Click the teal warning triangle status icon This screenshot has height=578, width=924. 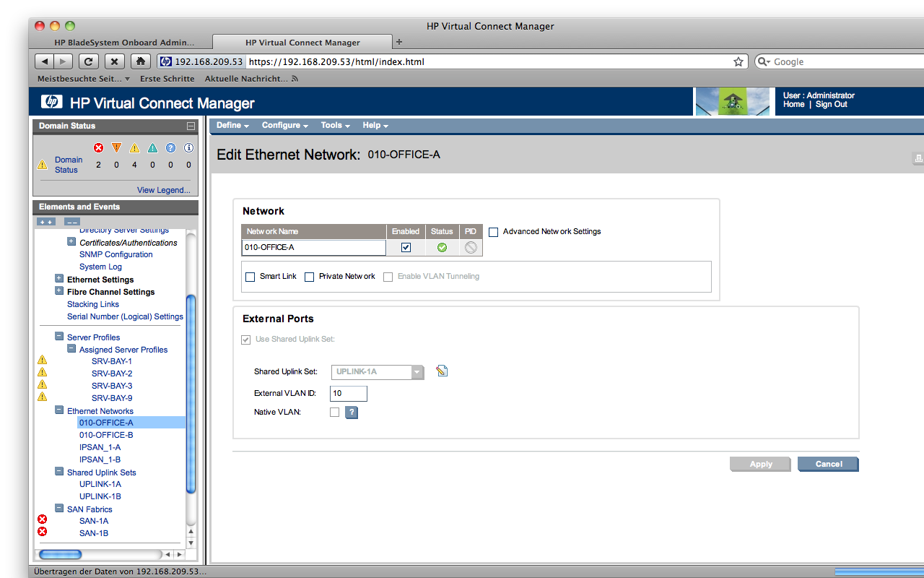152,148
